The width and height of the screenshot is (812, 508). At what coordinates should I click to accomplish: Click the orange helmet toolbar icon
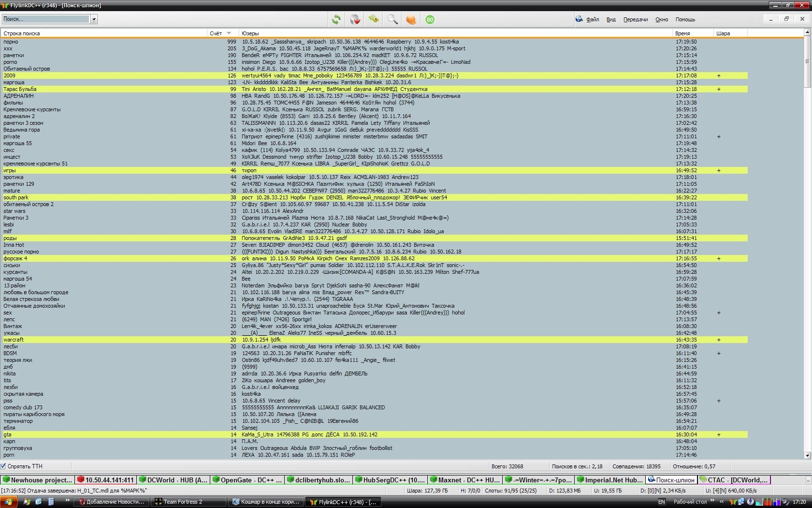(411, 19)
